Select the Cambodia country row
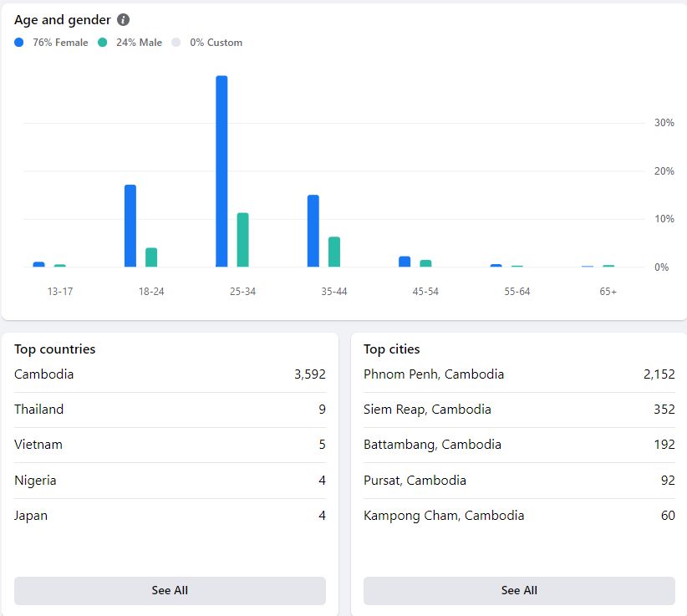The image size is (687, 616). coord(170,374)
